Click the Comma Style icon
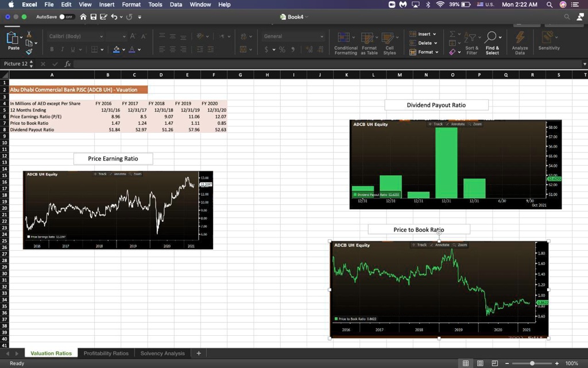This screenshot has width=588, height=368. [293, 49]
